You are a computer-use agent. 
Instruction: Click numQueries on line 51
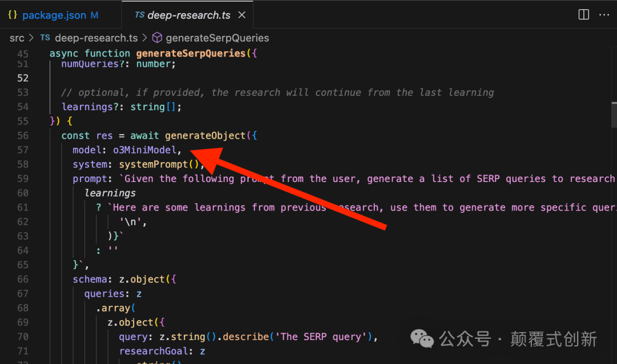click(90, 64)
